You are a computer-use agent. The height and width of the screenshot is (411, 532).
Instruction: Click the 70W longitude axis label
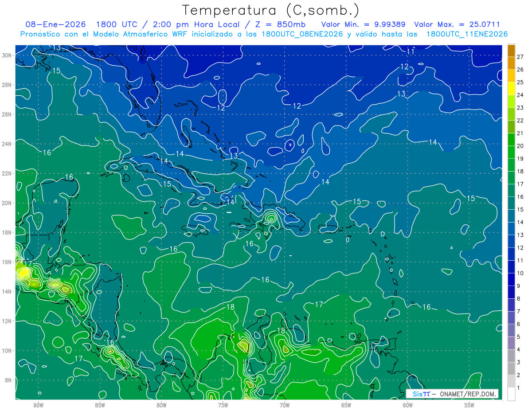[x=285, y=405]
